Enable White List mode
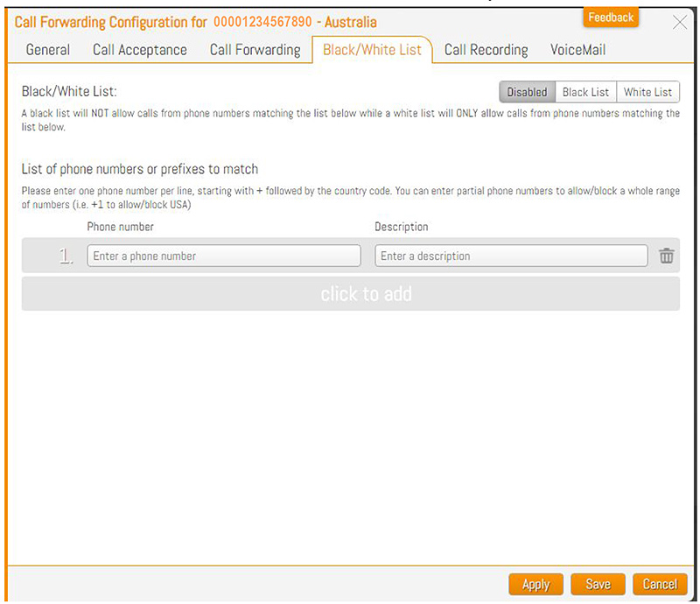 coord(647,92)
